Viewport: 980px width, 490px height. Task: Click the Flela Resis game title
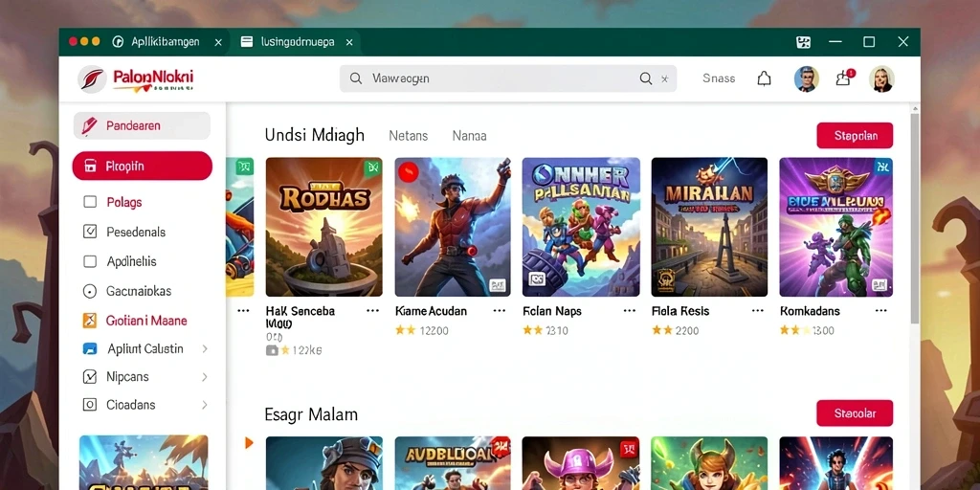pyautogui.click(x=680, y=311)
